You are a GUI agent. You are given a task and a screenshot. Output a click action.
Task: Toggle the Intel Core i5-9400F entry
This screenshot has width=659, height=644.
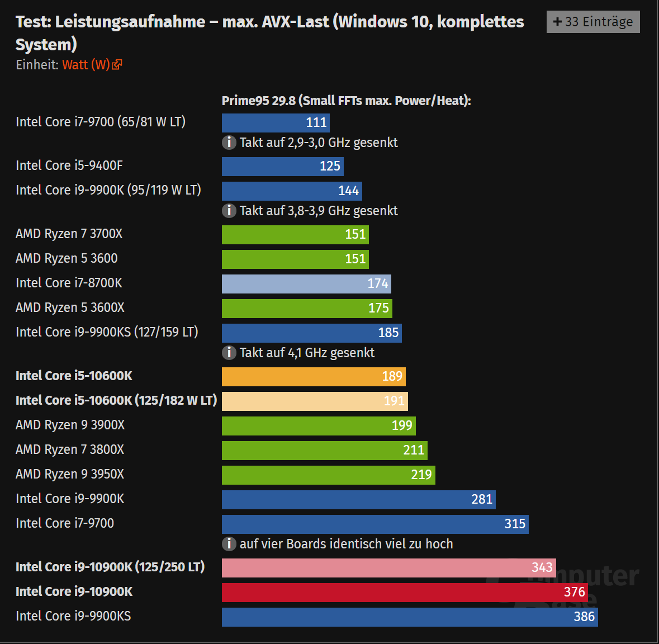coord(68,165)
